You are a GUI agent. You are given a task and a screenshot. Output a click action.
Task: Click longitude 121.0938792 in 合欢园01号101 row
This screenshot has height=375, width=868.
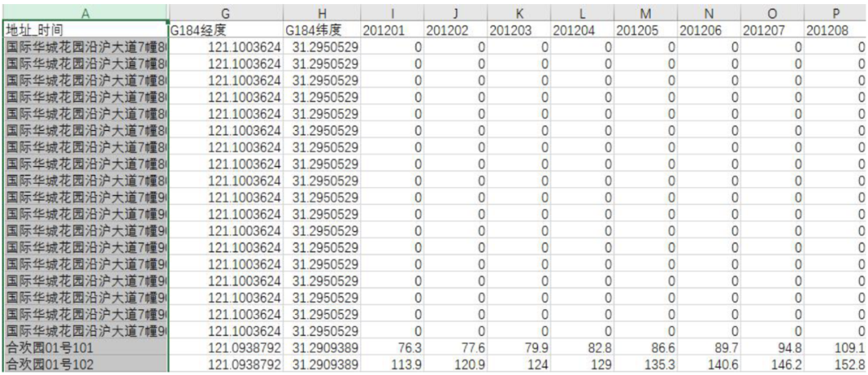(x=225, y=348)
